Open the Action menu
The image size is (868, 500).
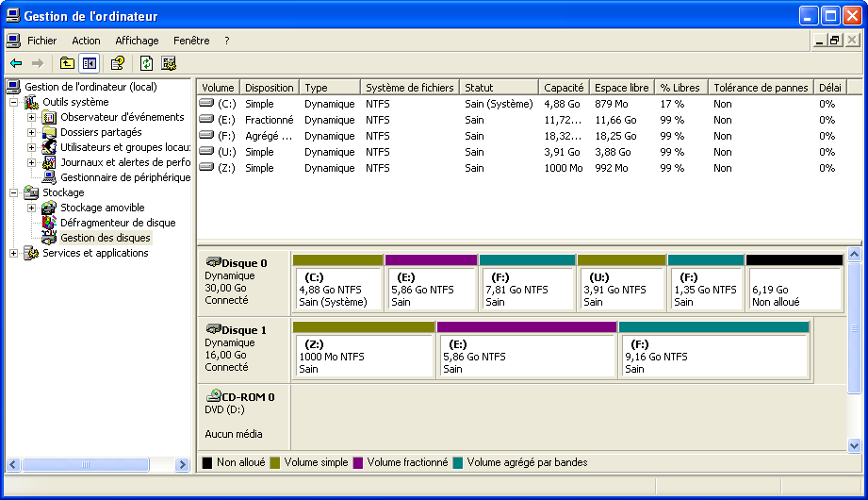tap(86, 41)
